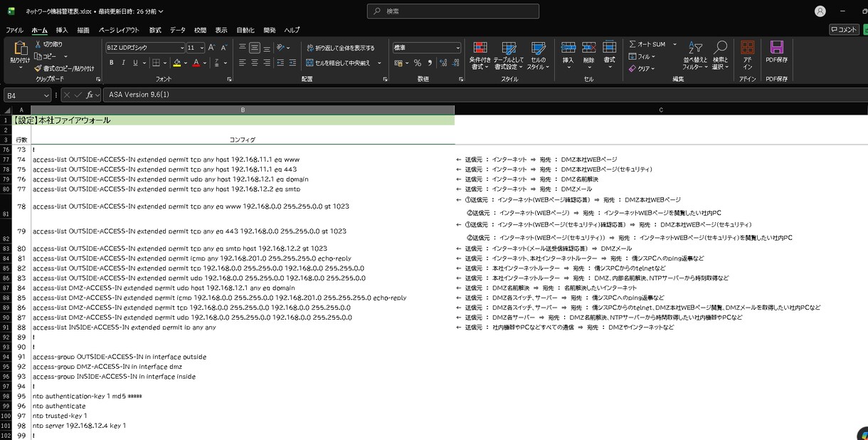
Task: Open the フィル fill dropdown
Action: tap(642, 56)
